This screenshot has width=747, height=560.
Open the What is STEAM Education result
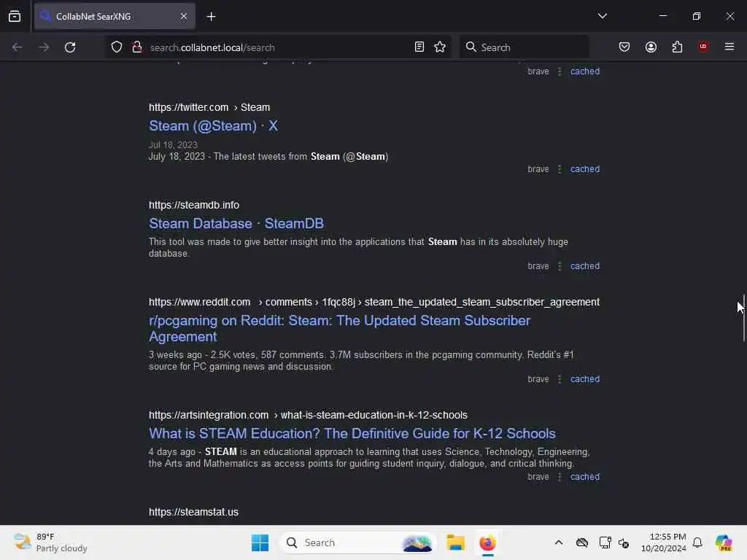[352, 433]
